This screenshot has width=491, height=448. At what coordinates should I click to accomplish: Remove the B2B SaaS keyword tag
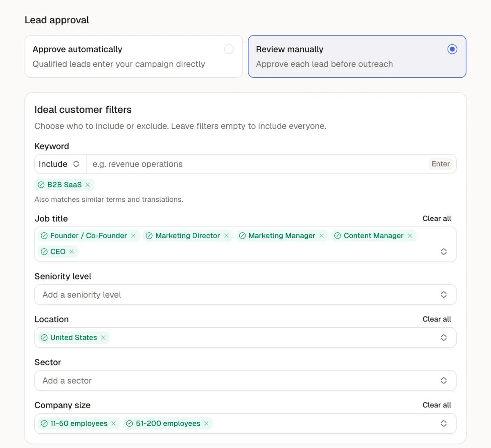[88, 185]
